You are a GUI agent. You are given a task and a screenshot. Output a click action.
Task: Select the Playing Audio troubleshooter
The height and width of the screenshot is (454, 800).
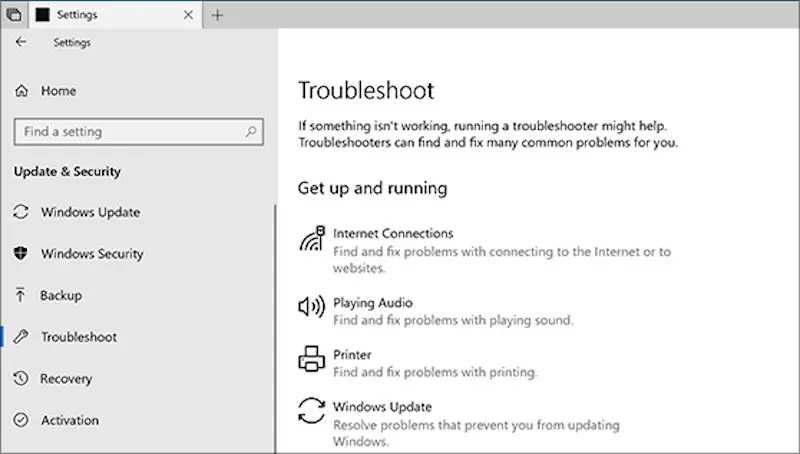[372, 303]
